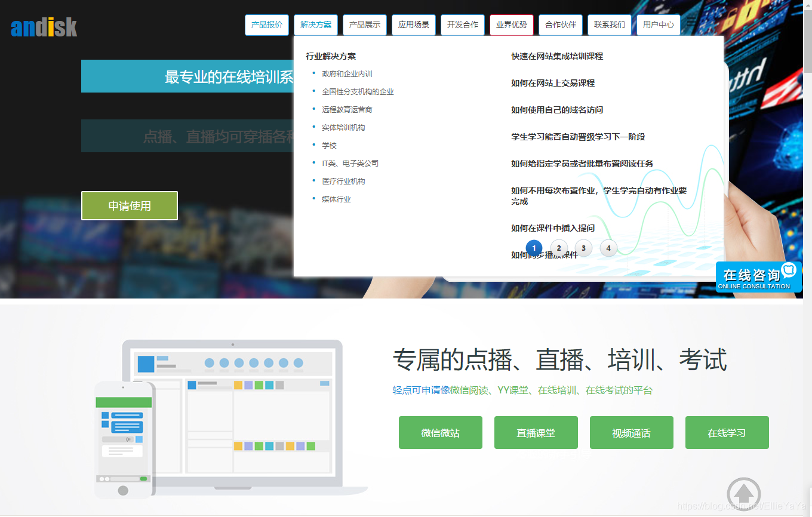812x517 pixels.
Task: Select pagination dot 2 in the dropdown panel
Action: click(558, 248)
